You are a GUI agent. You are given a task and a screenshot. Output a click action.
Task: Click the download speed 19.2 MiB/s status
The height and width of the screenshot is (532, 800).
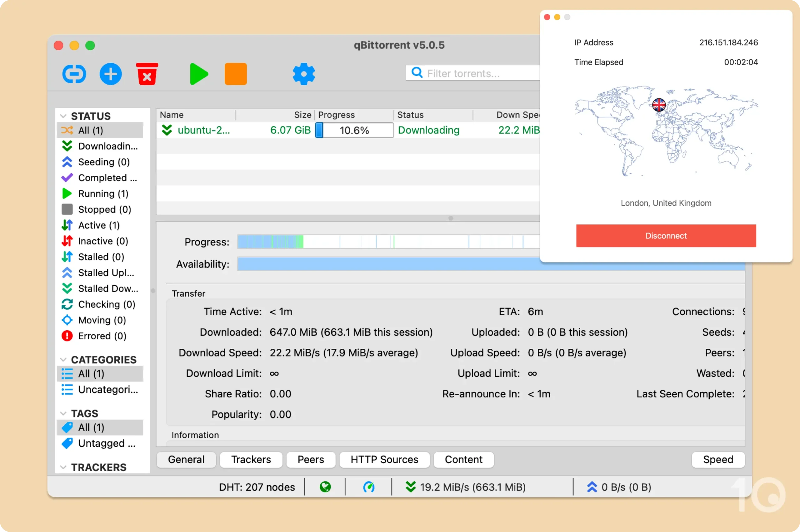(466, 487)
